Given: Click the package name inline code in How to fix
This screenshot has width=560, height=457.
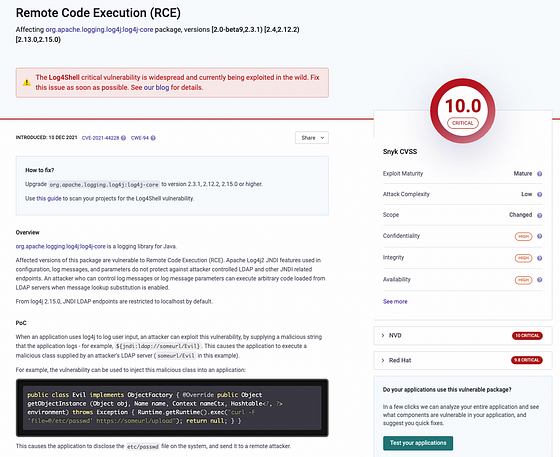Looking at the screenshot, I should coord(104,185).
